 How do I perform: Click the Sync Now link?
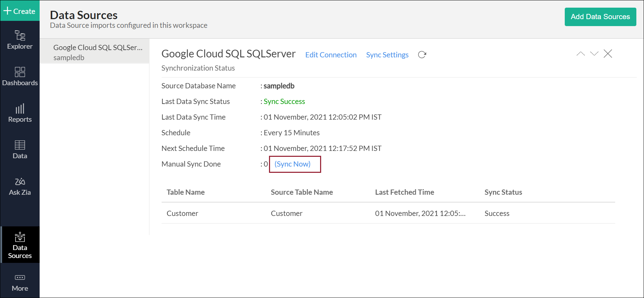coord(292,164)
